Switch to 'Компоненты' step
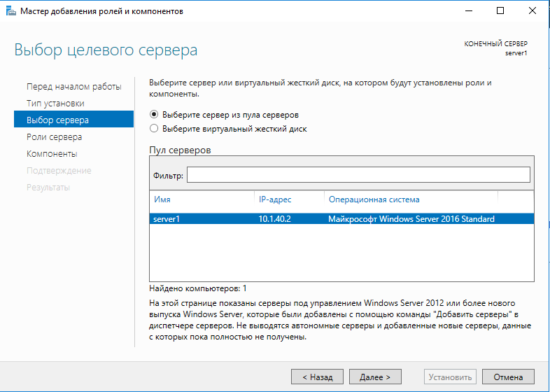Screen dimensions: 550x392 (x=52, y=154)
